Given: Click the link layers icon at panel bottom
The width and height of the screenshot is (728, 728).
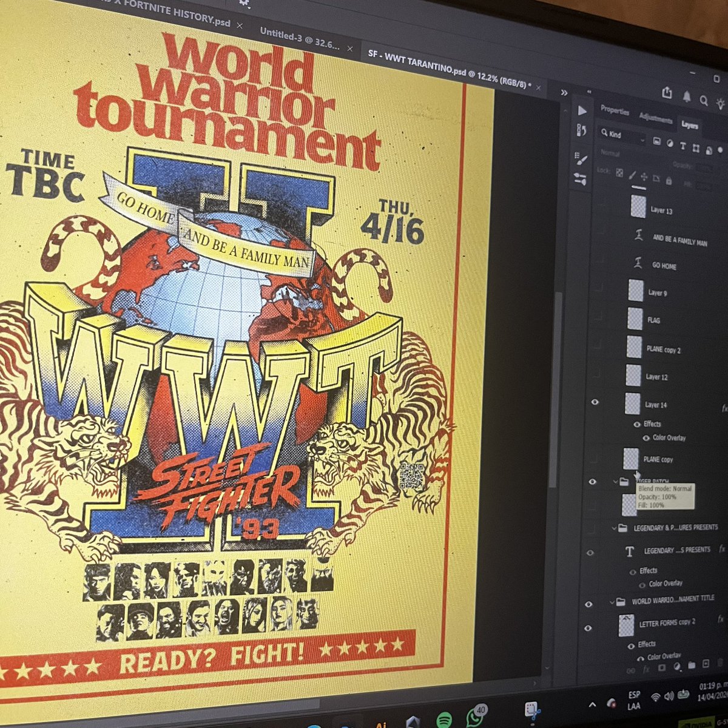Looking at the screenshot, I should coord(631,670).
